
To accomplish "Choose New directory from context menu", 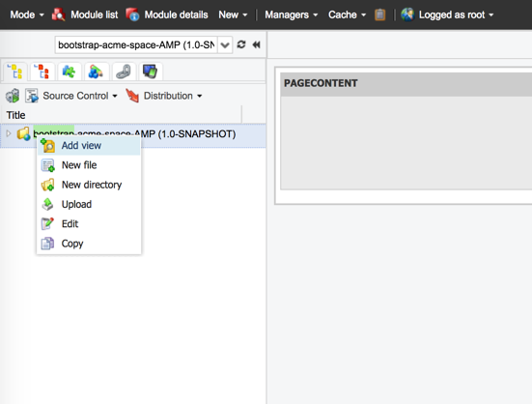I will (x=89, y=185).
